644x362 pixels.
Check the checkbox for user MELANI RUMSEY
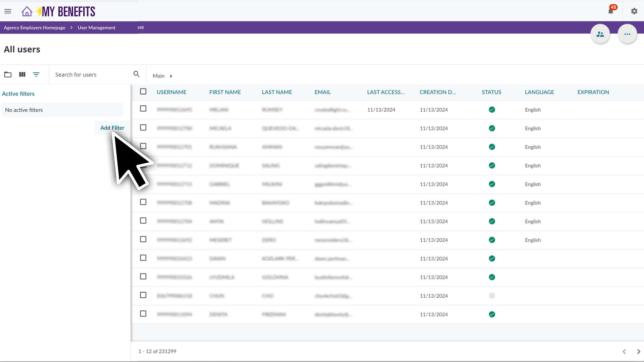(143, 109)
